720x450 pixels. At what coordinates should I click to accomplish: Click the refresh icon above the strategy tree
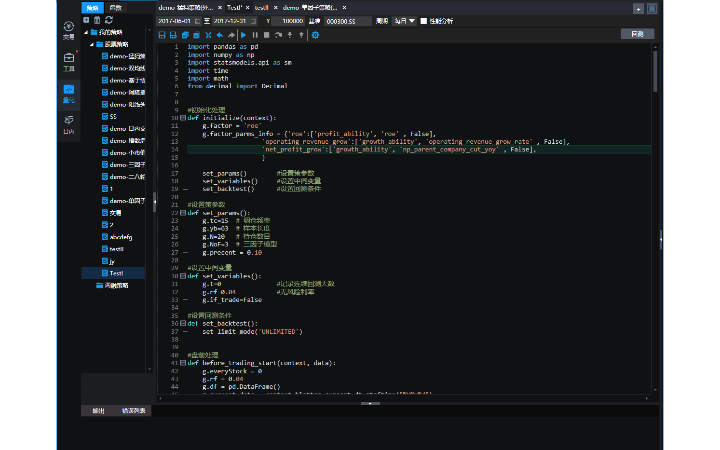(x=109, y=20)
